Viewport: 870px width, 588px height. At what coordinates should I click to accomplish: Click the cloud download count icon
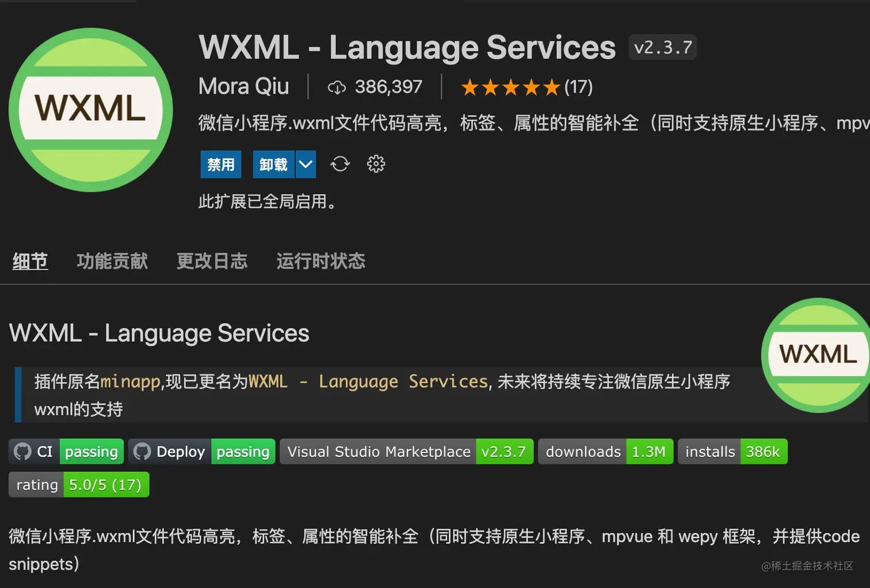point(337,87)
